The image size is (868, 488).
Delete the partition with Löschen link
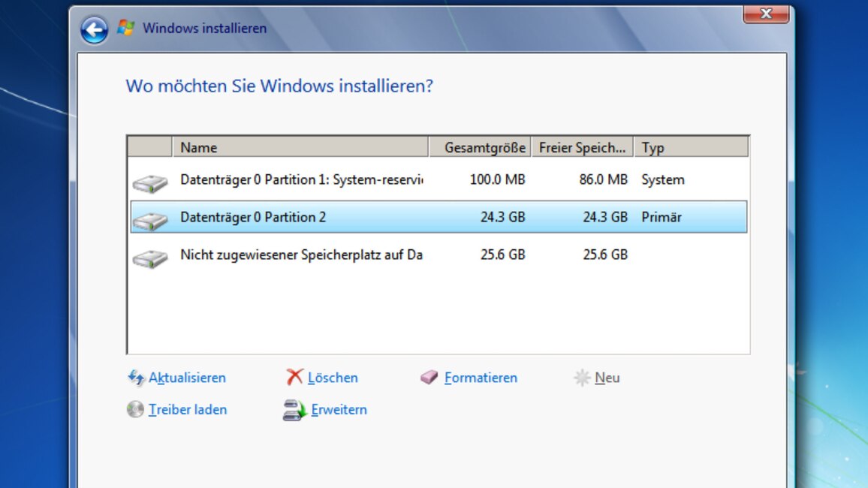pos(333,378)
